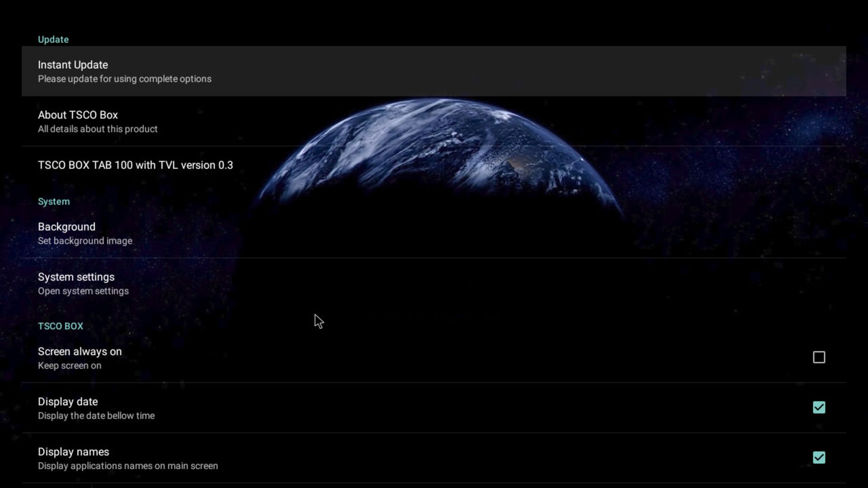Click 'Set background image' subtitle
Screen dimensions: 868x488
(x=85, y=241)
